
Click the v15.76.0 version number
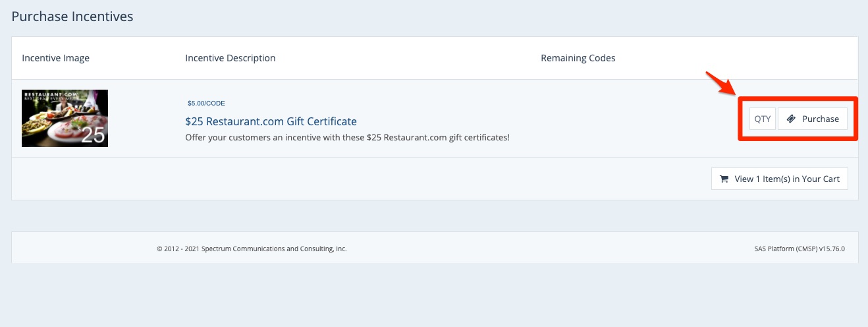pyautogui.click(x=832, y=249)
